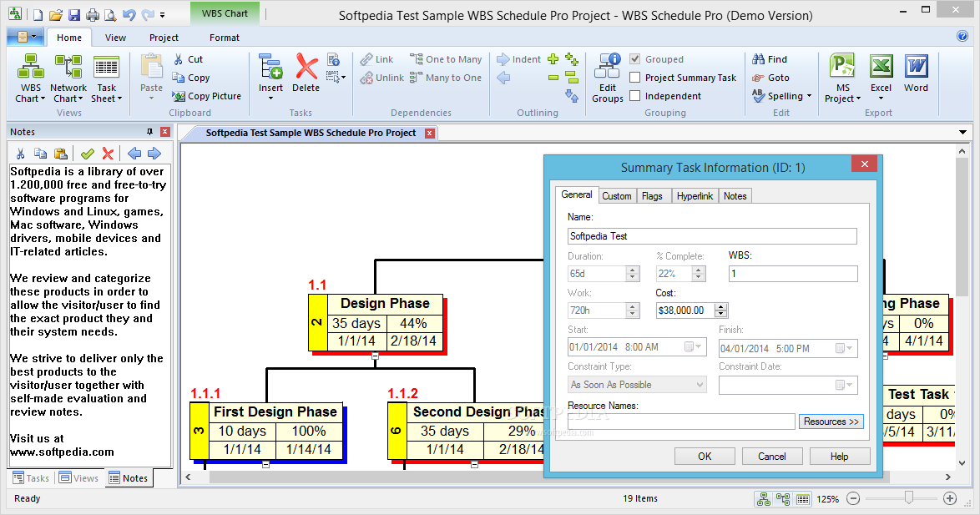980x515 pixels.
Task: Click the WBS input field
Action: click(793, 274)
